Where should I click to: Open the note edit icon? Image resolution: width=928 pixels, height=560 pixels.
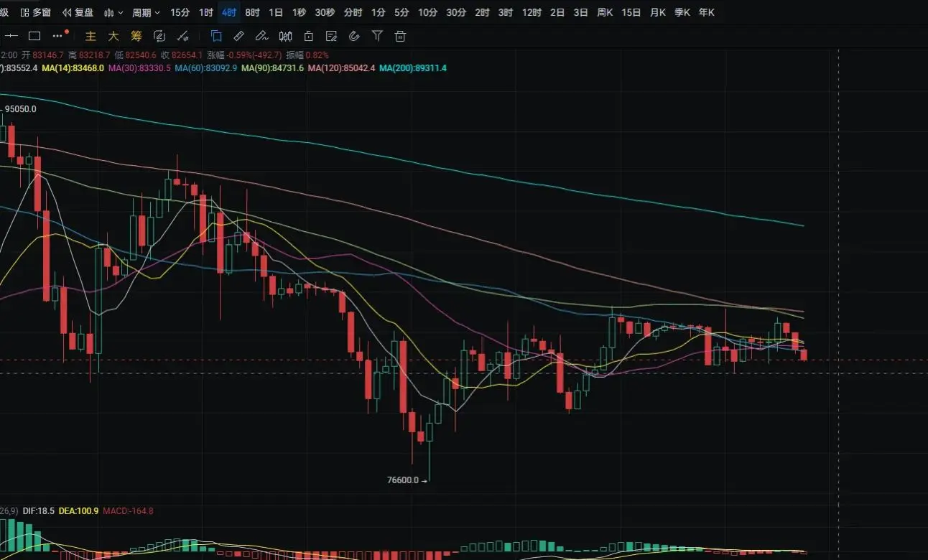click(x=331, y=36)
